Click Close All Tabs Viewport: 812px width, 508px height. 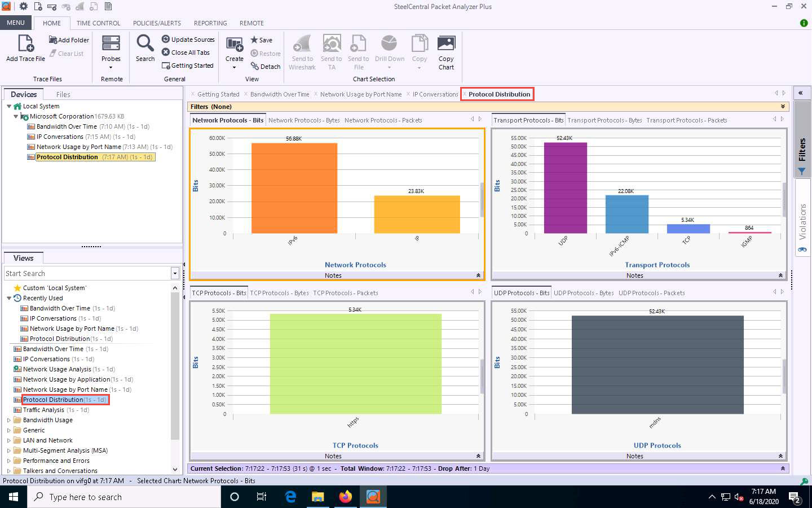point(186,52)
